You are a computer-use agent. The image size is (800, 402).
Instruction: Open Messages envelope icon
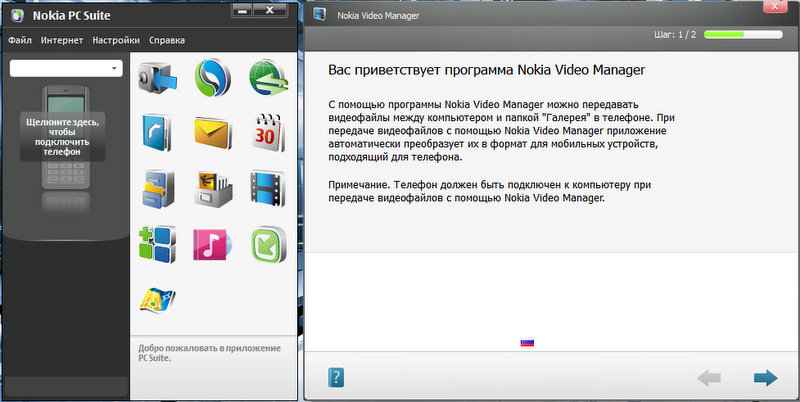213,133
